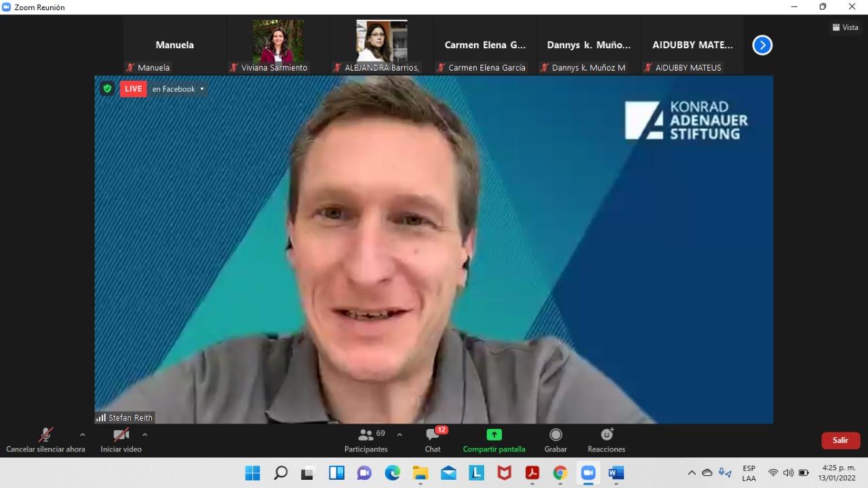868x488 pixels.
Task: Leave meeting with red Salir button
Action: click(840, 440)
